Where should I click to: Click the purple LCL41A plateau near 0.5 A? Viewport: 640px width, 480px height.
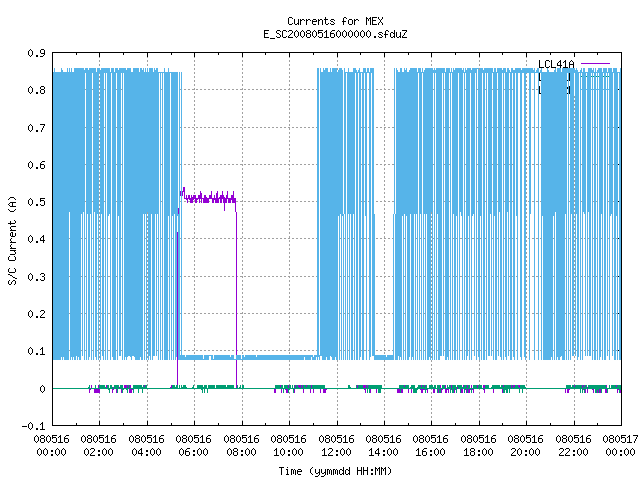pyautogui.click(x=208, y=199)
